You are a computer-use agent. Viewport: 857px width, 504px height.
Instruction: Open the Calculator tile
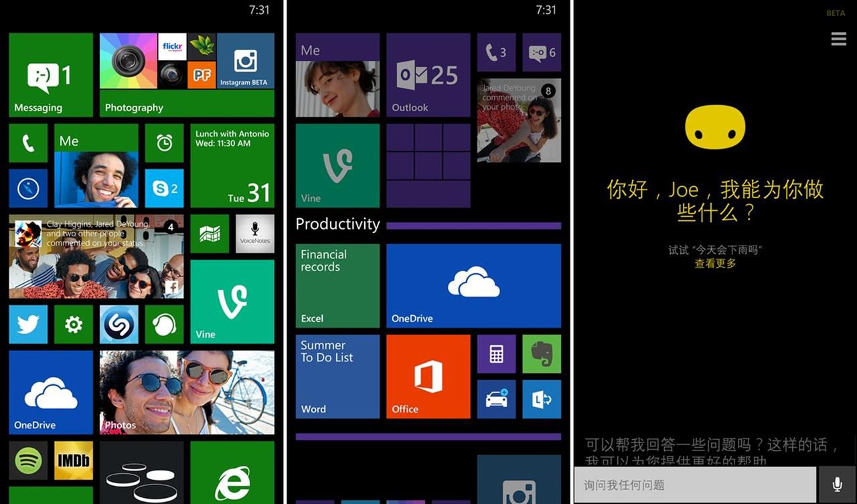click(x=496, y=354)
